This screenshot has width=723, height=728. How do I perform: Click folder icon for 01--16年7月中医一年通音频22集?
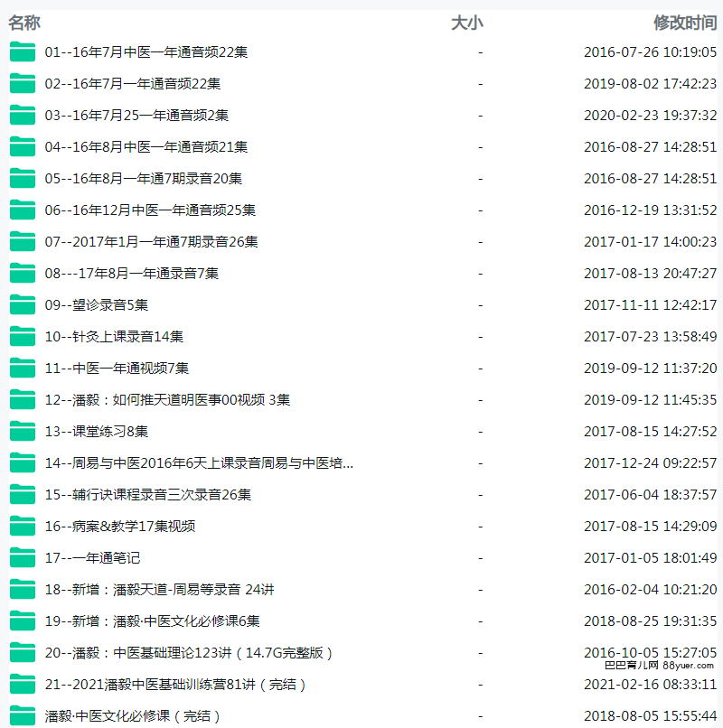click(23, 51)
